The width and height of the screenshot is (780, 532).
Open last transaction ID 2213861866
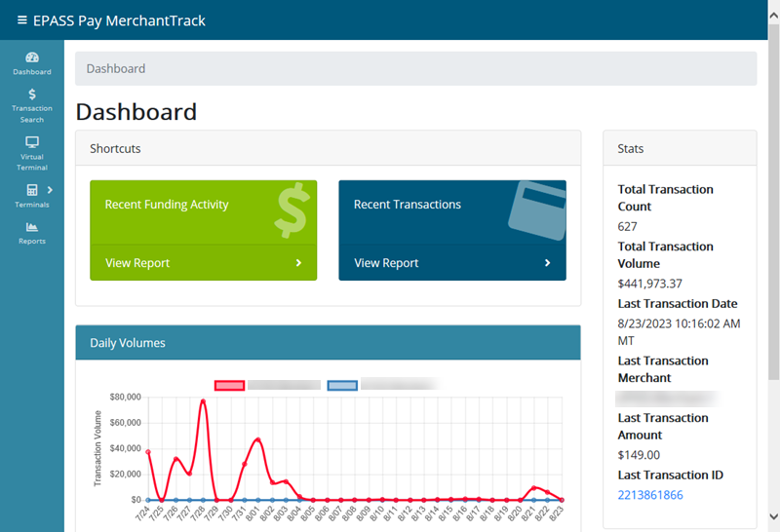tap(650, 495)
